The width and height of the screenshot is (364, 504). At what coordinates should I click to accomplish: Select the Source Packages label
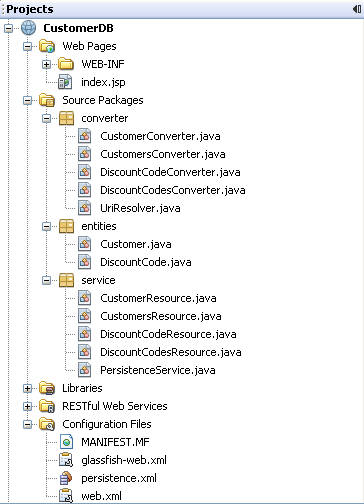pyautogui.click(x=103, y=100)
